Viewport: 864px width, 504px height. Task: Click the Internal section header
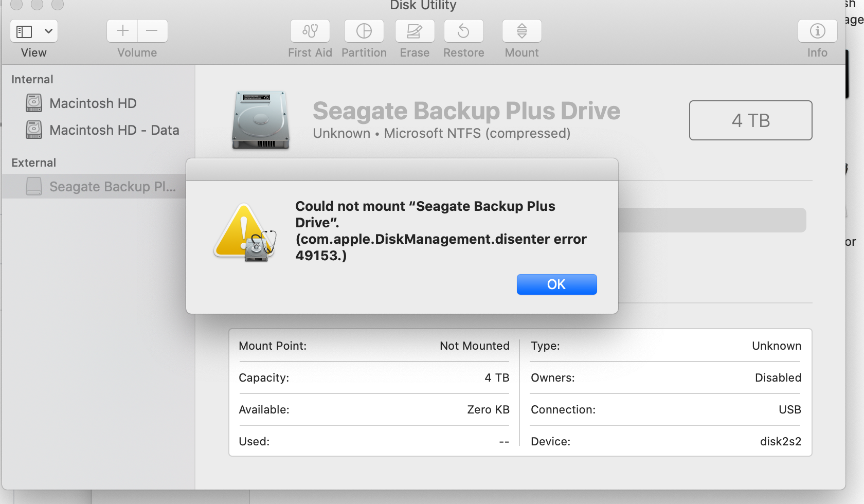[32, 79]
